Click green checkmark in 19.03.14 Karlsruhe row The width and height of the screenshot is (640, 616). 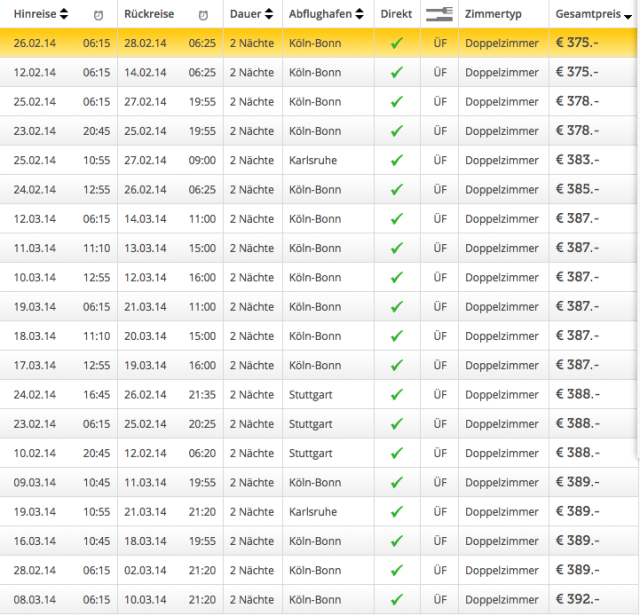(397, 512)
